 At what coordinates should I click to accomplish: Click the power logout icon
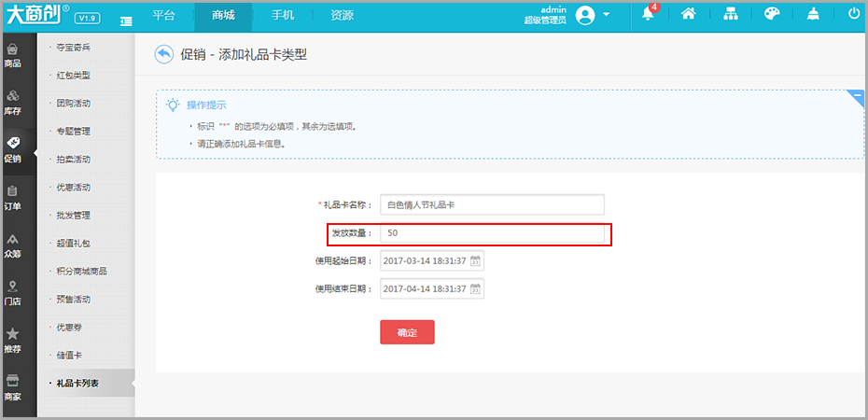854,15
